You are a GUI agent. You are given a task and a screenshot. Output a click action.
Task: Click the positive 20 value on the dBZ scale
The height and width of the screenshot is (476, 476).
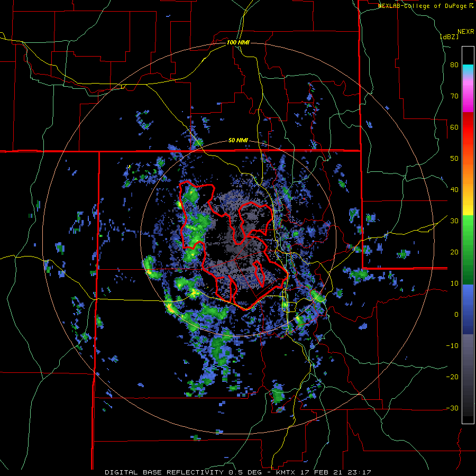point(454,252)
